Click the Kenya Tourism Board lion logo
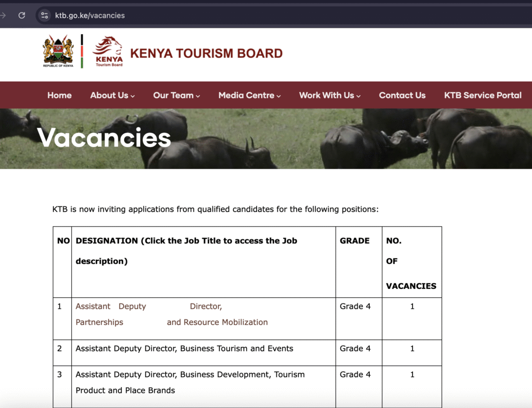 tap(108, 51)
